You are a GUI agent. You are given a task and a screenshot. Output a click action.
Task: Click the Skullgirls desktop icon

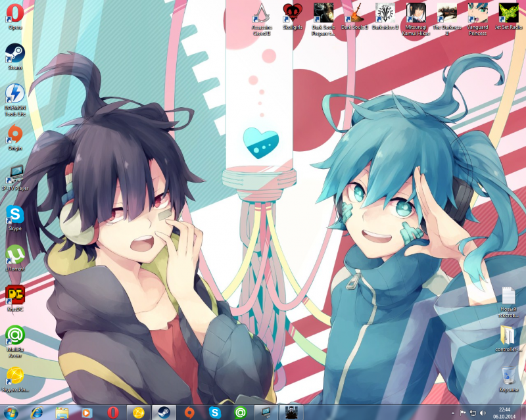(293, 17)
